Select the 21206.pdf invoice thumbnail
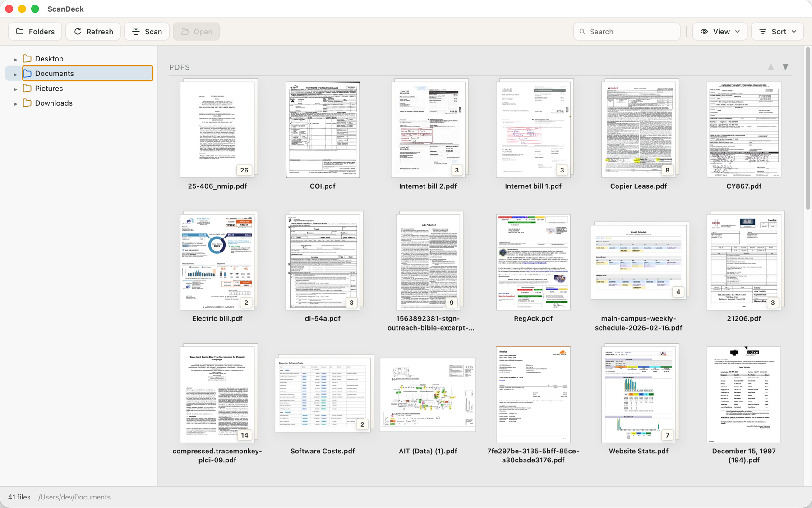Image resolution: width=812 pixels, height=508 pixels. coord(745,261)
